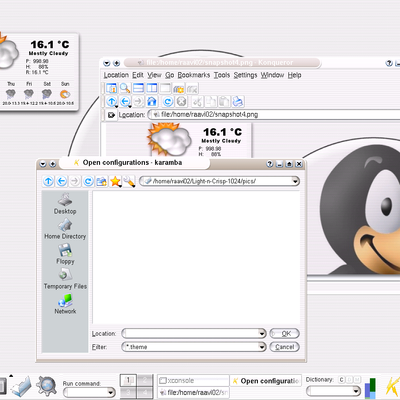Screen dimensions: 400x400
Task: Switch to virtual desktop 2 in pager
Action: (x=145, y=380)
